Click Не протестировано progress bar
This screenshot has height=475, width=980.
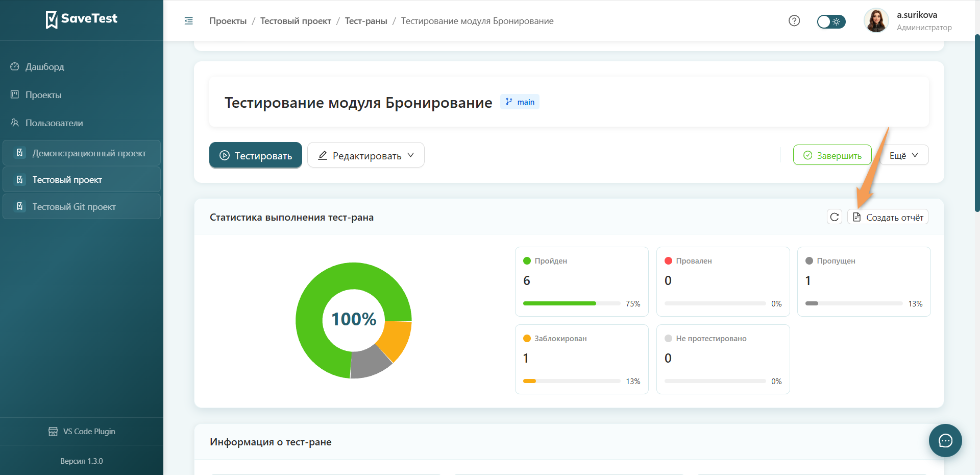(x=715, y=381)
